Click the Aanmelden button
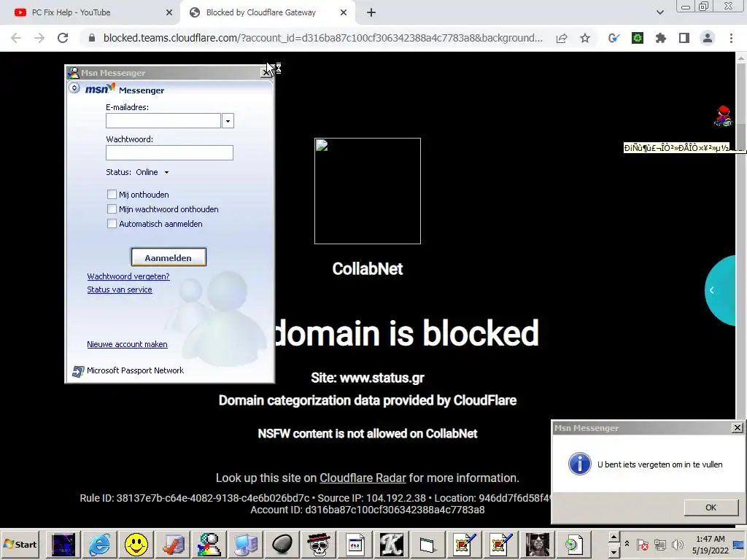The height and width of the screenshot is (560, 747). [169, 257]
